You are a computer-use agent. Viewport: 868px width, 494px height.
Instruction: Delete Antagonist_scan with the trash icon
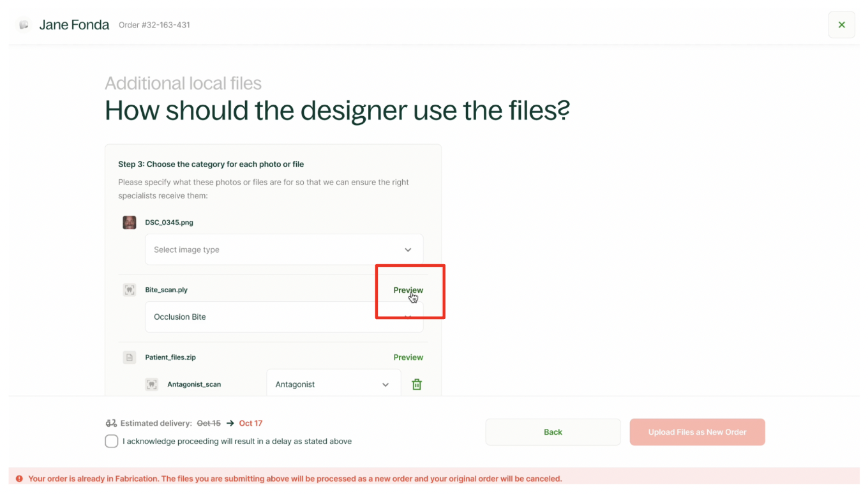(417, 384)
